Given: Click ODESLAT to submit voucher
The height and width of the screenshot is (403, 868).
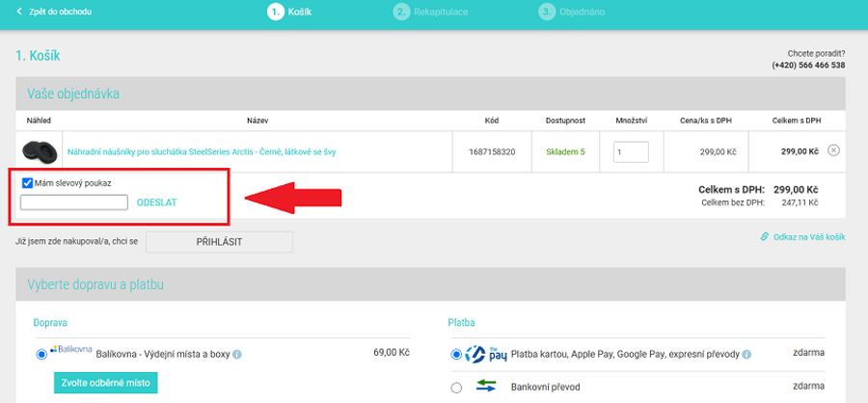Looking at the screenshot, I should [156, 202].
